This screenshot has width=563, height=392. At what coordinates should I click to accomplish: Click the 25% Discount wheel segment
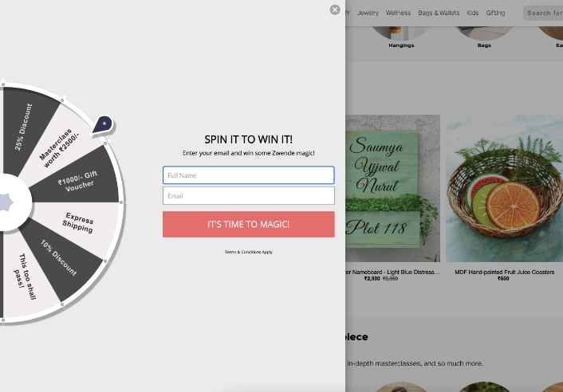25,127
